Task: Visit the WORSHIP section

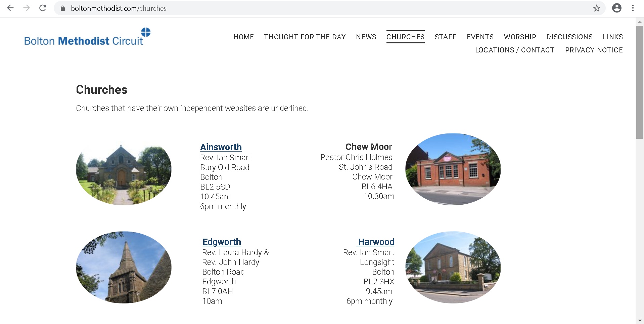Action: (520, 37)
